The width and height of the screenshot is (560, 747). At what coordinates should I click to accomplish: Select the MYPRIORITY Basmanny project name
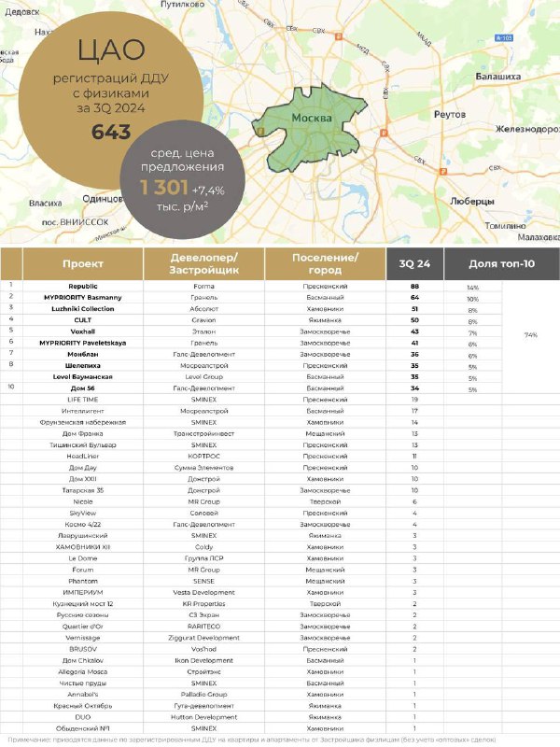(83, 297)
